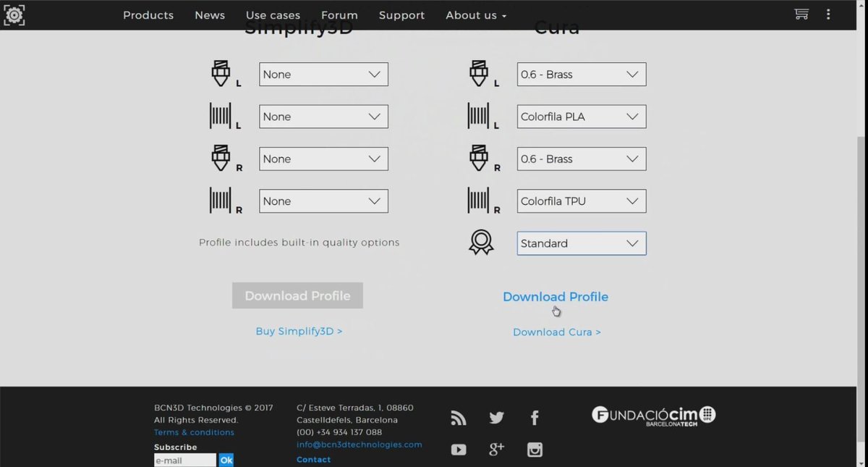
Task: Open Simplify3D left hotend dropdown
Action: (x=323, y=75)
